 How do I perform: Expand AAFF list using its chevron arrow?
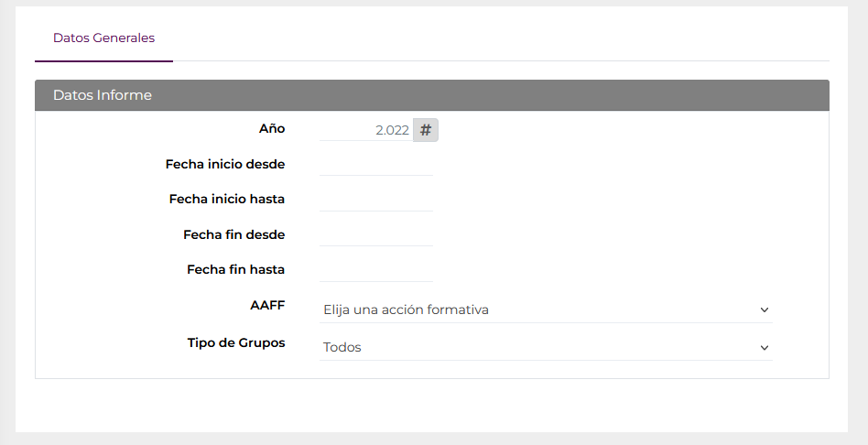tap(765, 310)
